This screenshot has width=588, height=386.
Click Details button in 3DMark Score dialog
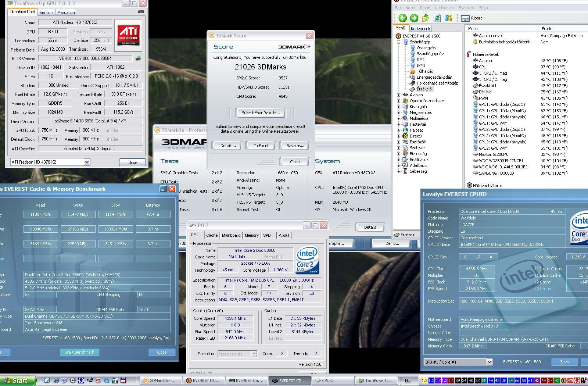[228, 146]
